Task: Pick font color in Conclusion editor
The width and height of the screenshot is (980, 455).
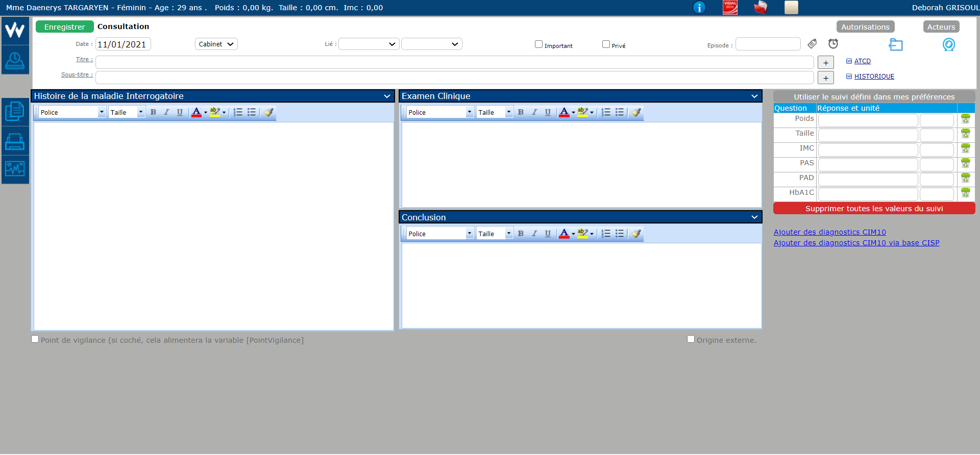Action: [564, 234]
